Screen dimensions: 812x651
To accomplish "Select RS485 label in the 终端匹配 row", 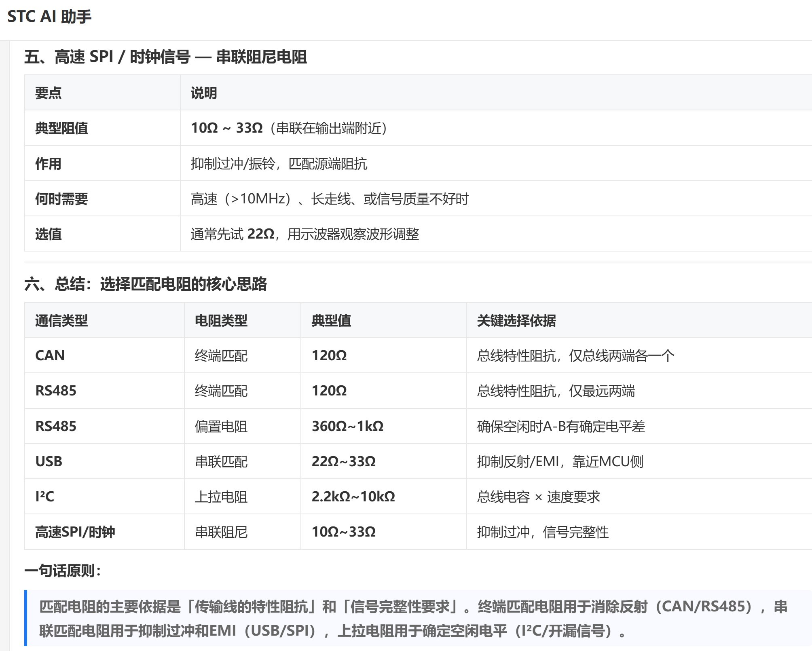I will (x=56, y=391).
